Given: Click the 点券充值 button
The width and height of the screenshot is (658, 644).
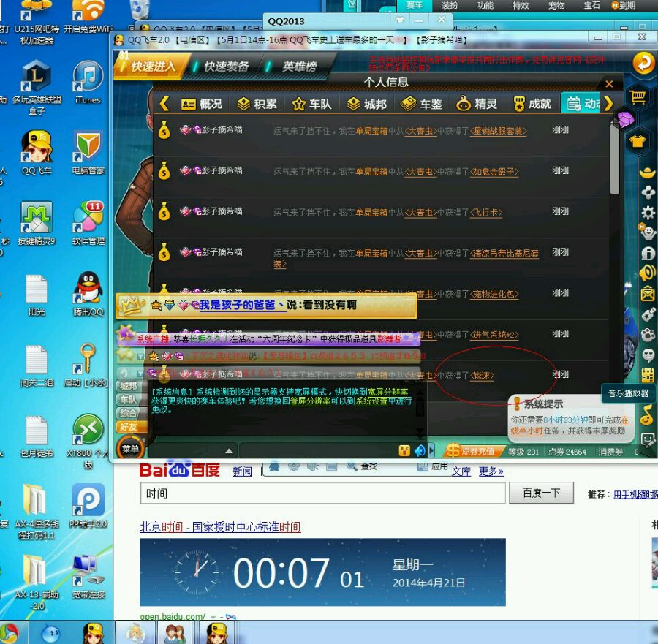Looking at the screenshot, I should (474, 451).
